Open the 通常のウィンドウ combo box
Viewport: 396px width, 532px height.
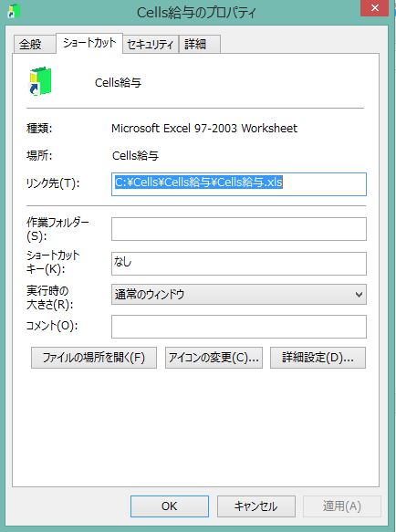pos(239,295)
